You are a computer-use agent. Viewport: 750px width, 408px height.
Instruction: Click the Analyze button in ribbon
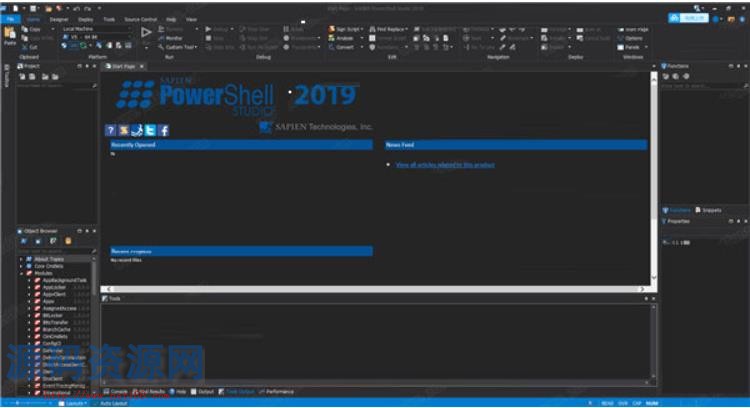(x=342, y=38)
